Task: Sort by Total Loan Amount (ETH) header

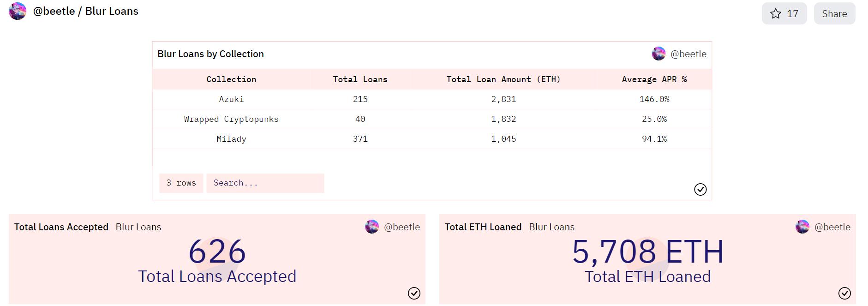Action: point(503,79)
